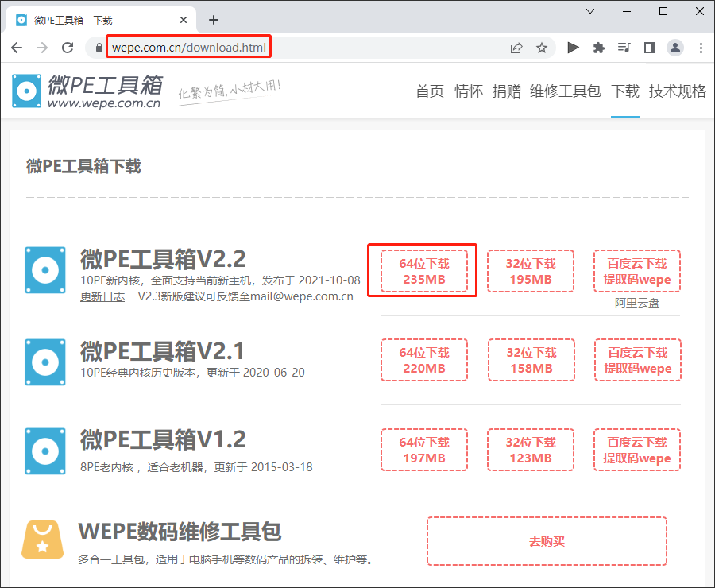
Task: Open Chrome three-dot menu
Action: tap(701, 48)
